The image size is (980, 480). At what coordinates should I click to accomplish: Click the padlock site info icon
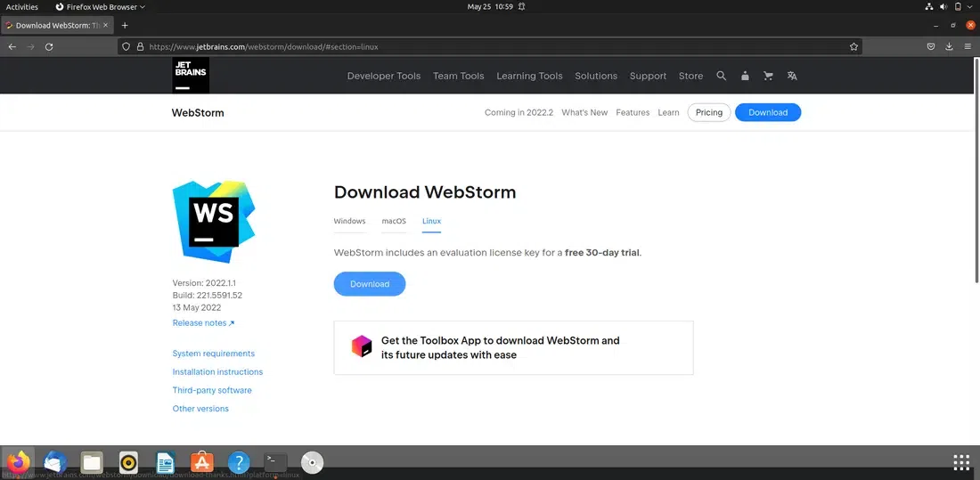pyautogui.click(x=140, y=47)
